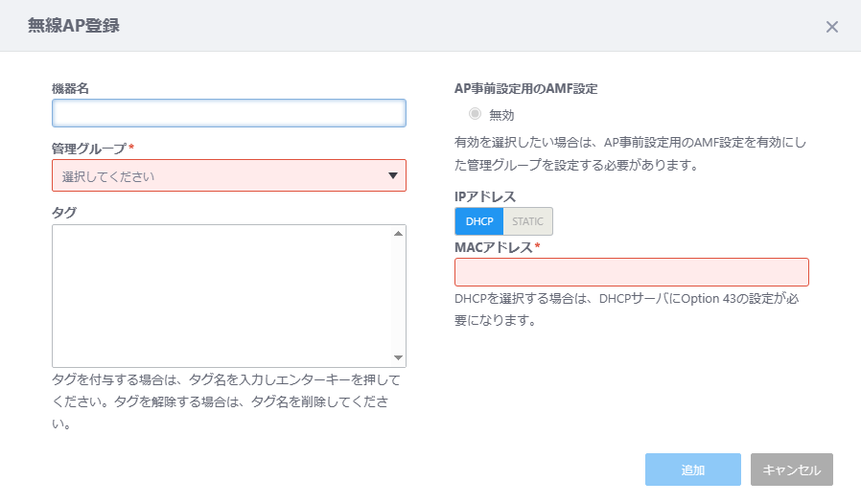Open the 選択してください management group dropdown
The height and width of the screenshot is (504, 861).
point(229,175)
